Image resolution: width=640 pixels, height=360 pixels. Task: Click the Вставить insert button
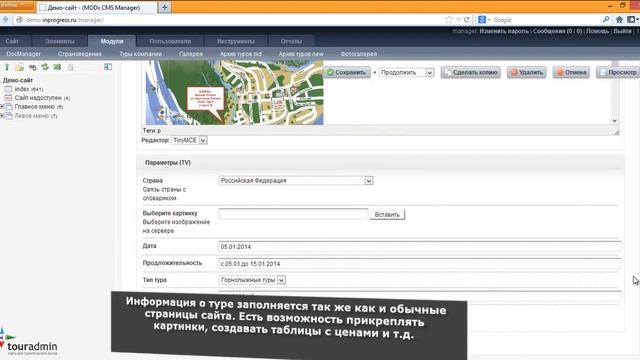point(387,215)
